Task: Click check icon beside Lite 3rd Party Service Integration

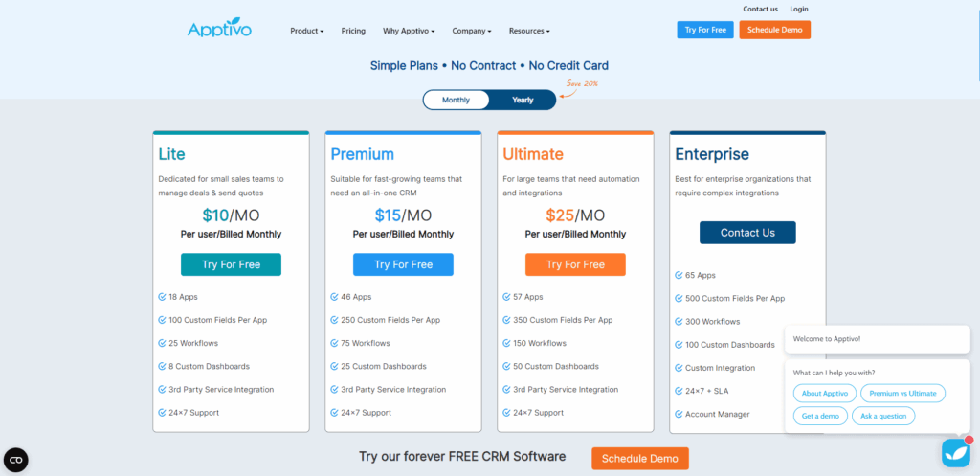Action: [x=162, y=389]
